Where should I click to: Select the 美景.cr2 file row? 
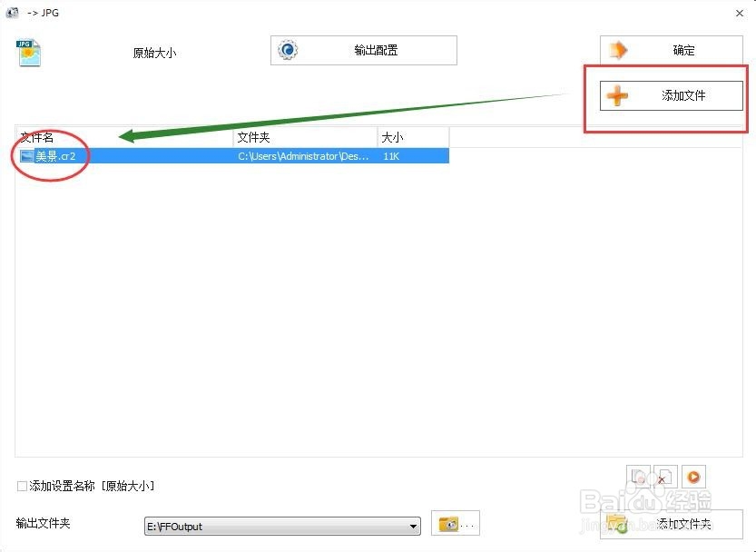(232, 156)
